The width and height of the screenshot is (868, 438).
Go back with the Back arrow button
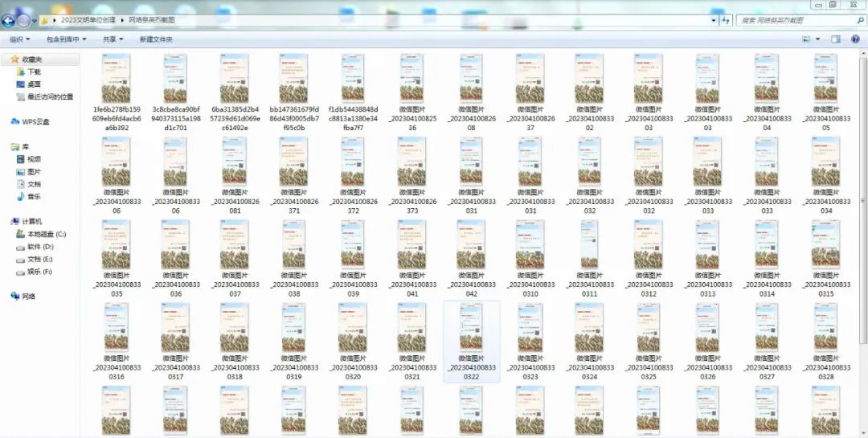point(8,21)
